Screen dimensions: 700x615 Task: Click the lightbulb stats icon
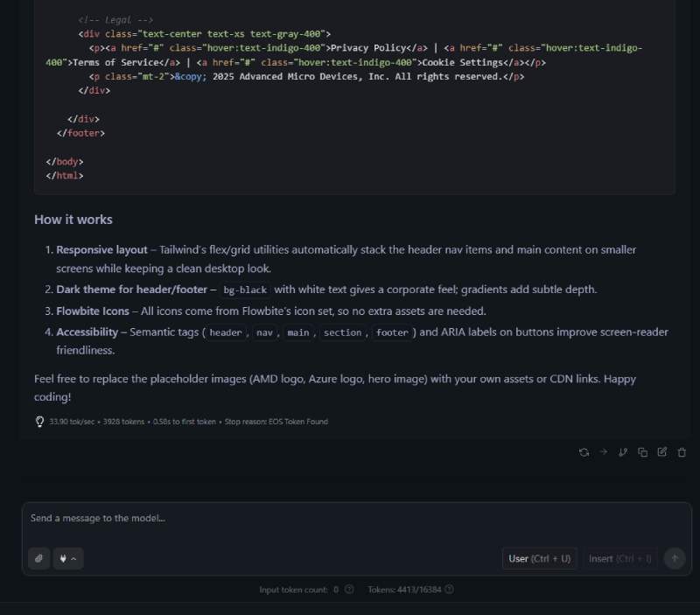pos(39,422)
